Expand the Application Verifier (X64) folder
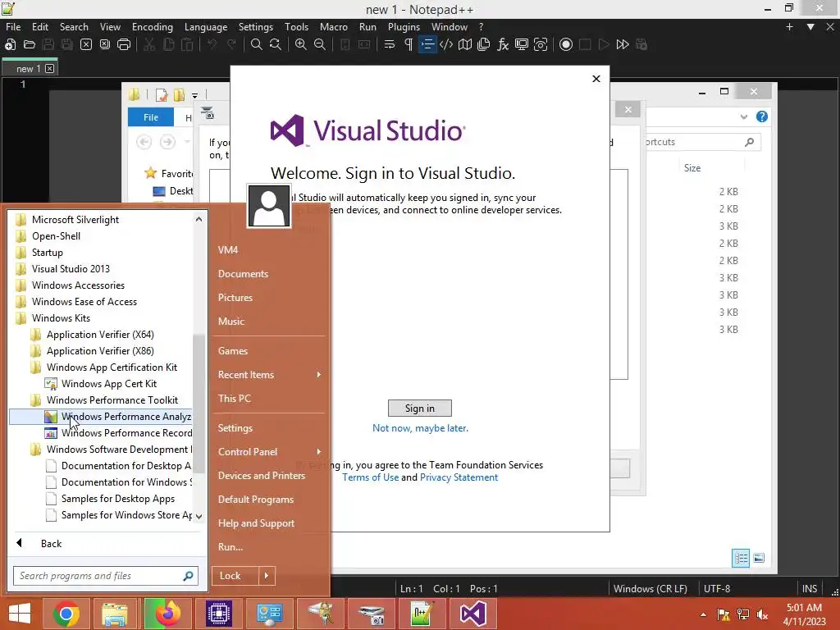The height and width of the screenshot is (630, 840). (x=100, y=335)
